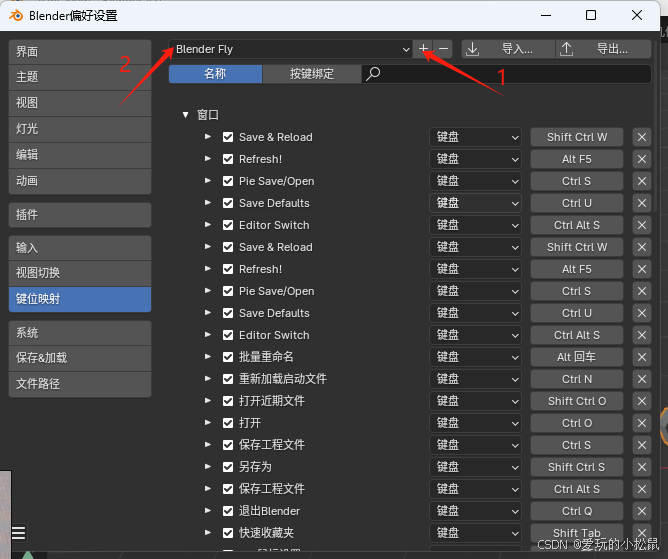
Task: Toggle the 打开近期文件 checkbox
Action: pyautogui.click(x=228, y=401)
